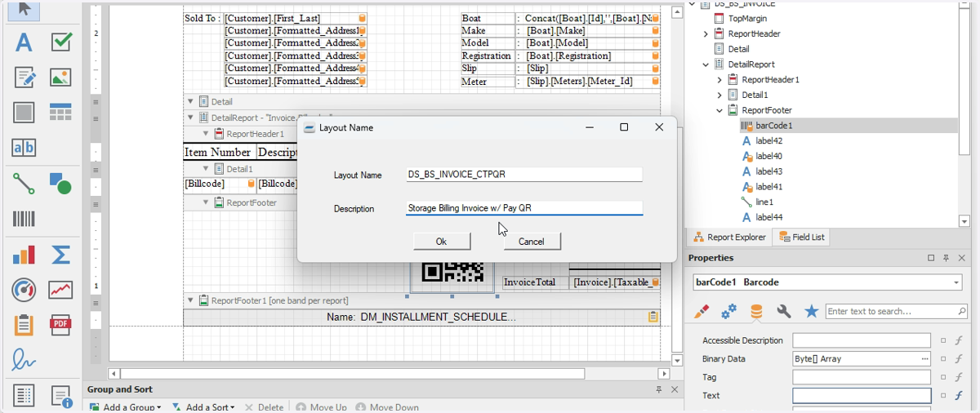Image resolution: width=980 pixels, height=413 pixels.
Task: Click Cancel in Layout Name dialog
Action: pyautogui.click(x=532, y=242)
